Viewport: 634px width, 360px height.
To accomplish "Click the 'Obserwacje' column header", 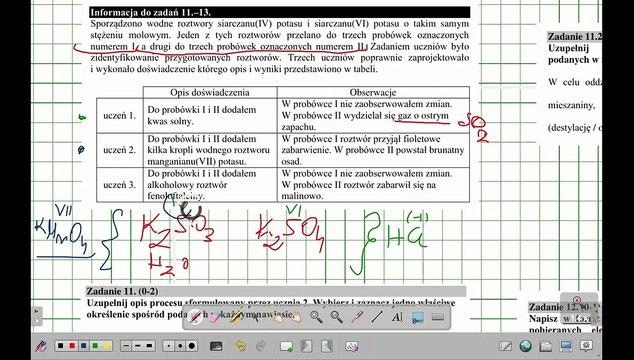I will point(373,92).
